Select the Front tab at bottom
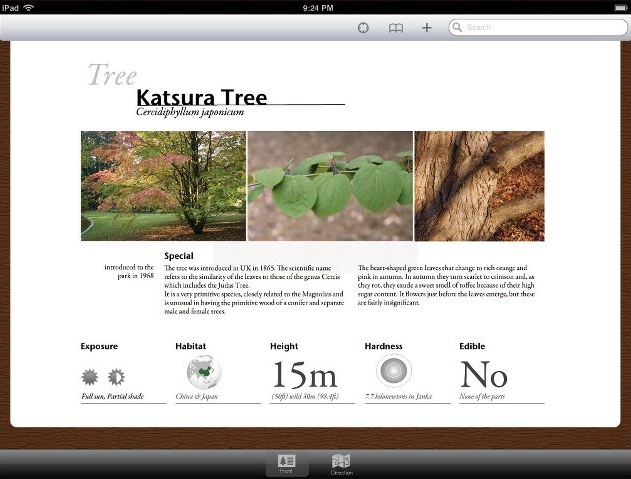Screen dimensions: 631x479 tap(287, 464)
